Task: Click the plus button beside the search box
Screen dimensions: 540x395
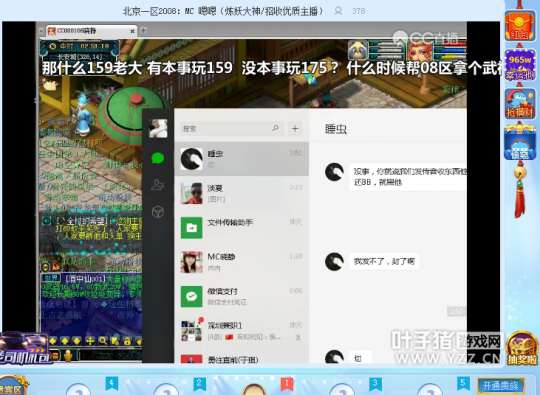Action: tap(295, 128)
